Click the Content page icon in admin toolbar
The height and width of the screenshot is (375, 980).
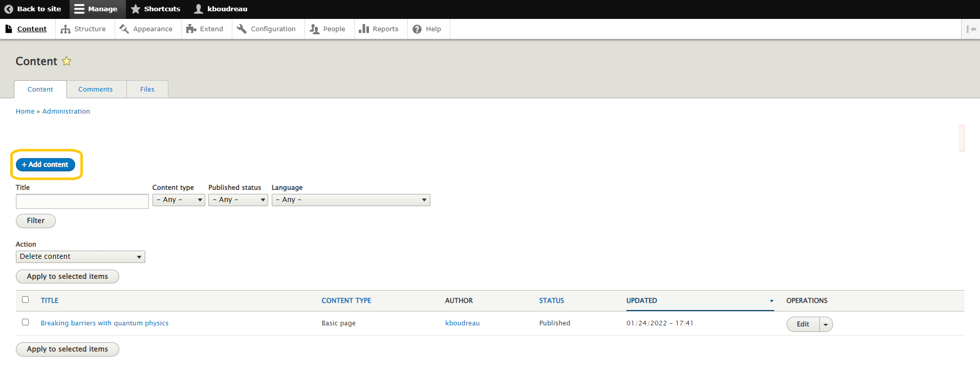(x=9, y=29)
